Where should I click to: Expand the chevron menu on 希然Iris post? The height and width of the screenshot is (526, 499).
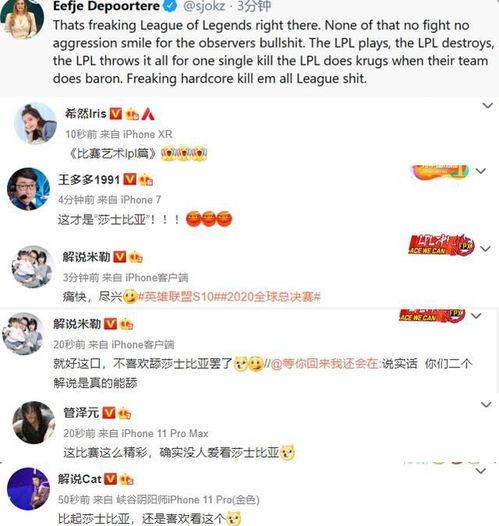pyautogui.click(x=487, y=106)
